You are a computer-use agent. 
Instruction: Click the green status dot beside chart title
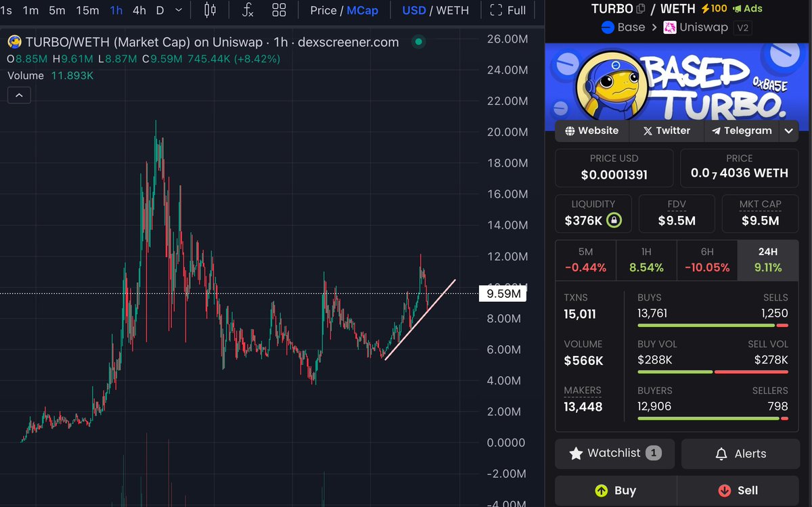[419, 42]
